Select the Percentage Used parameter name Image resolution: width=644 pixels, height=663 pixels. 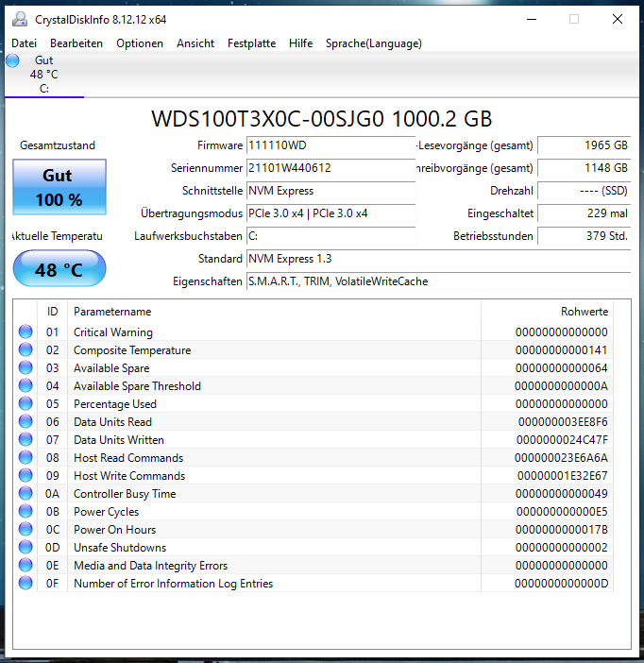point(115,404)
